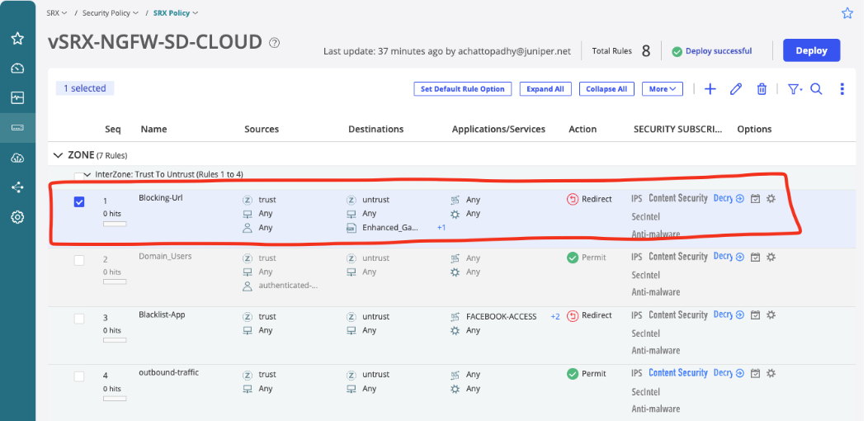Open rule options gear for outbound-traffic
Screen dimensions: 868x421
771,373
